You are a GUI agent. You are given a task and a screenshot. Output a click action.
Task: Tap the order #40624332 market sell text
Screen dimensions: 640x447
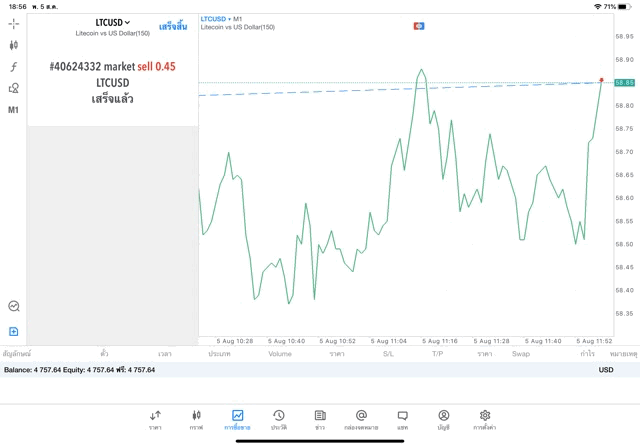tap(113, 67)
